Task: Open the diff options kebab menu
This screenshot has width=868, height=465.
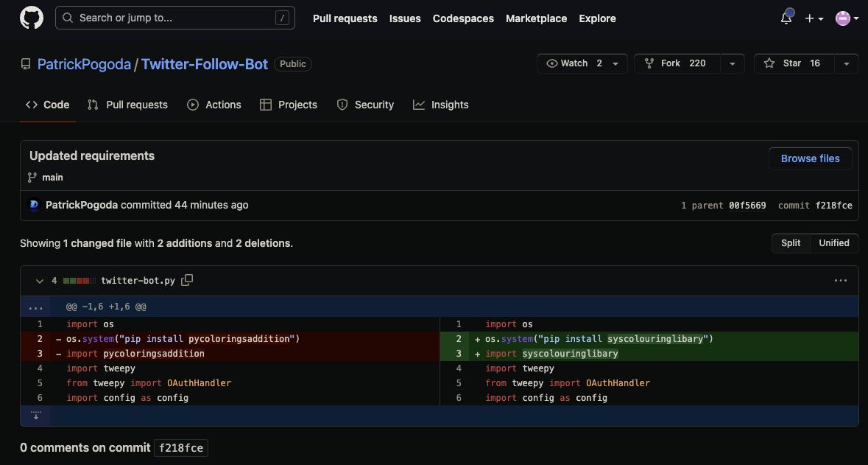Action: pos(840,281)
